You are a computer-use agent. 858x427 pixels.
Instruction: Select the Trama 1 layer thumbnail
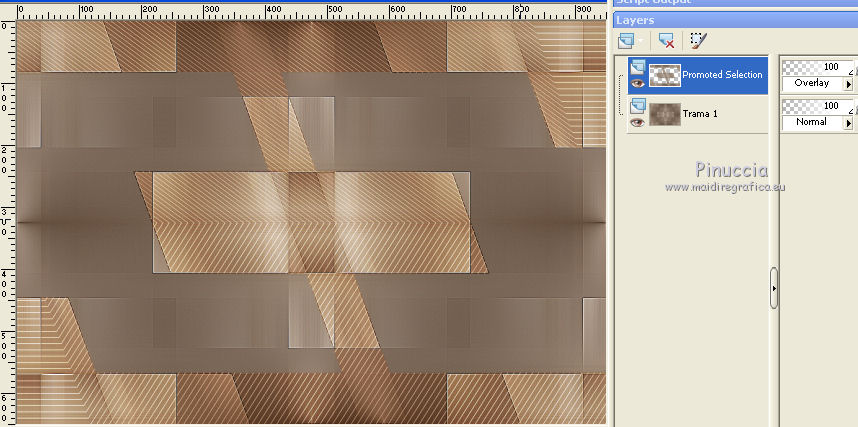665,114
